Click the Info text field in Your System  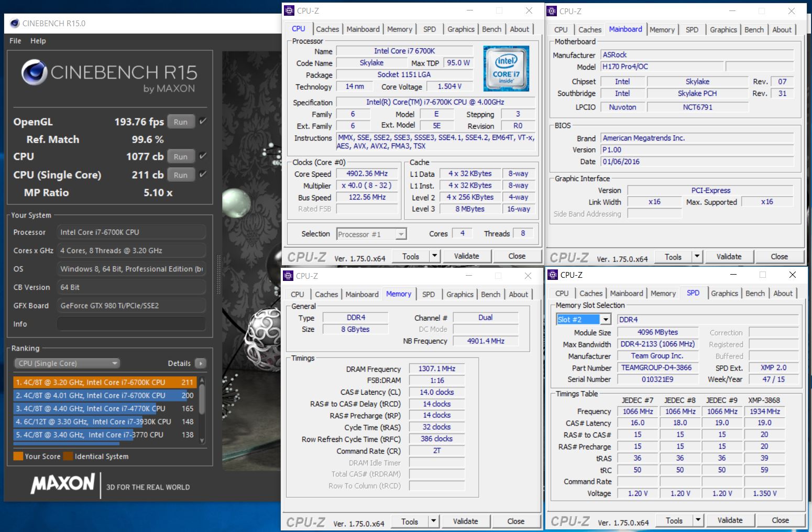(131, 324)
